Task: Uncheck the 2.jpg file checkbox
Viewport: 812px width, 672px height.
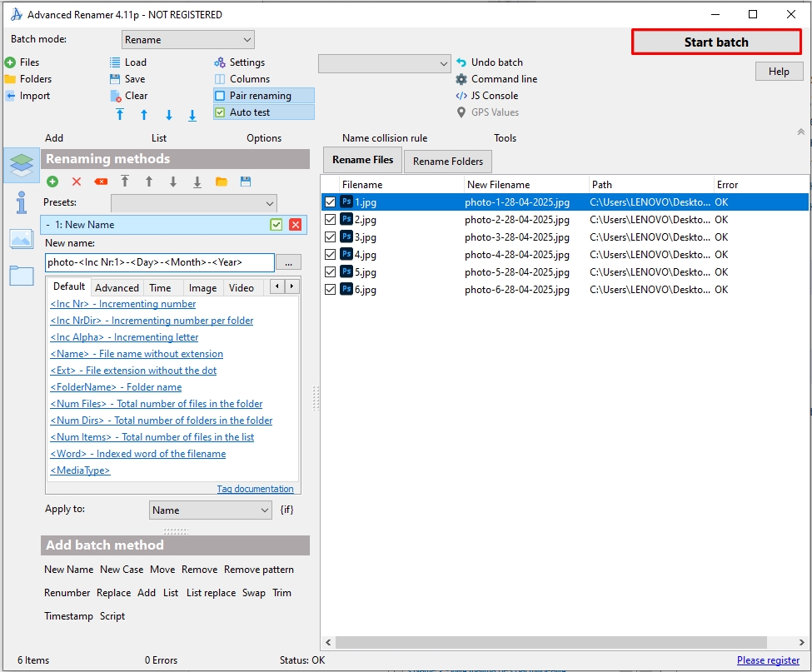Action: click(330, 220)
